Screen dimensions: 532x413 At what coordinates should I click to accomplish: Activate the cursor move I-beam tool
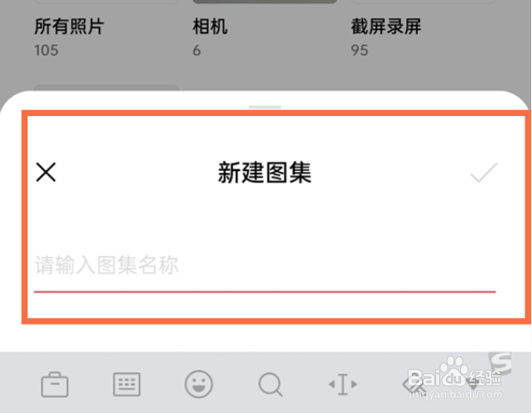pyautogui.click(x=342, y=384)
